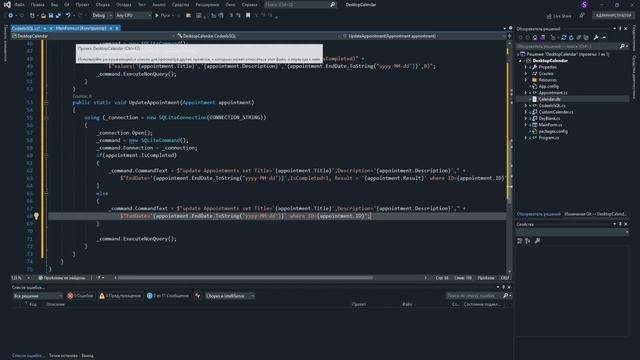The image size is (640, 360).
Task: Open the Any CPU platform dropdown
Action: click(x=133, y=16)
